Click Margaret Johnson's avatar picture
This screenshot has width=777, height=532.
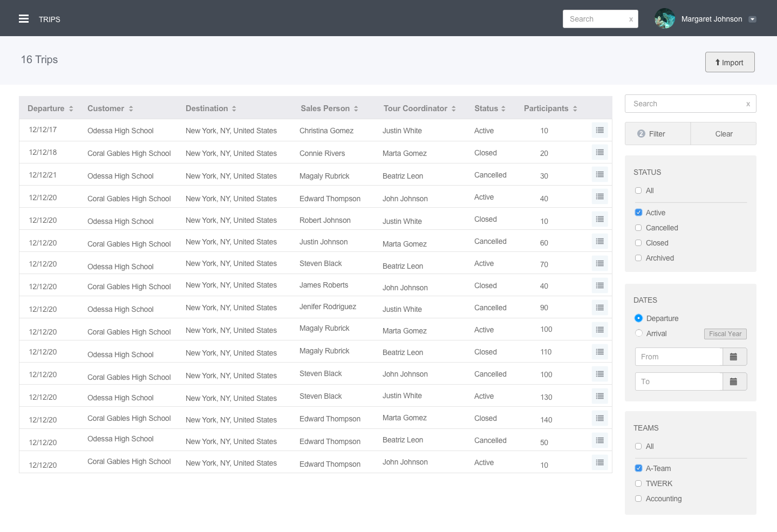(665, 19)
